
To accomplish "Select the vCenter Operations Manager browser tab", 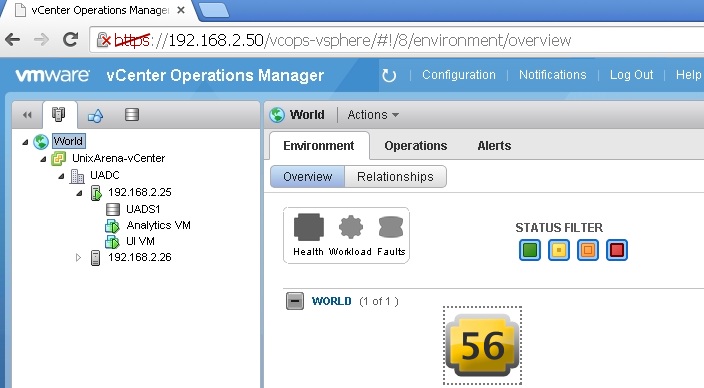I will [99, 10].
